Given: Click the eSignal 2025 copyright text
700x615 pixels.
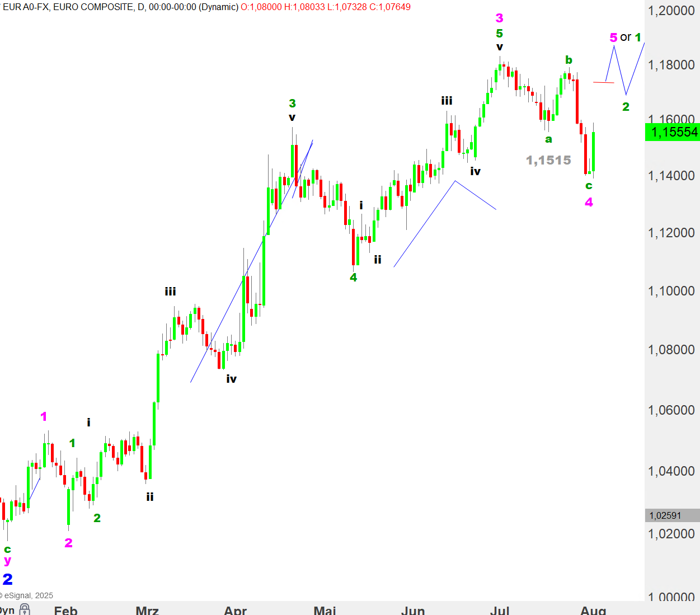Looking at the screenshot, I should click(x=27, y=595).
